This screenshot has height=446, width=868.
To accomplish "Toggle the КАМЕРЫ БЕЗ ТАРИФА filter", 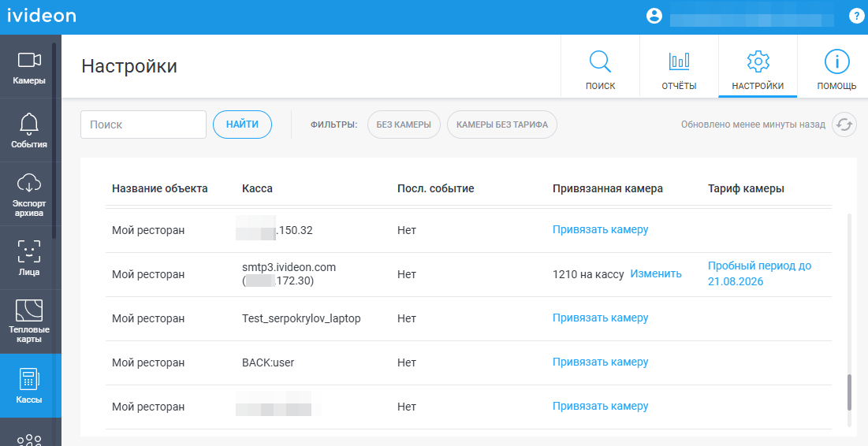I will click(x=502, y=125).
